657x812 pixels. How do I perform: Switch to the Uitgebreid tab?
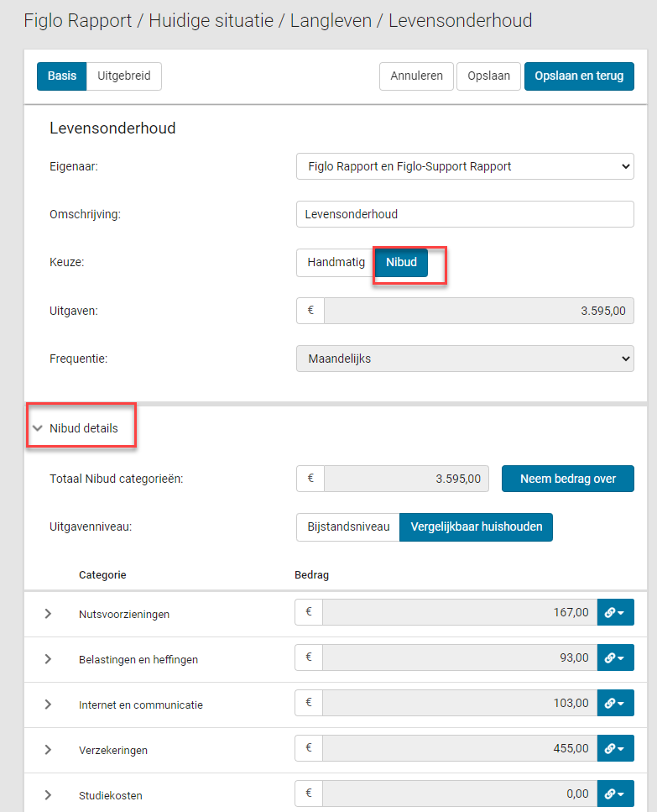click(x=123, y=76)
